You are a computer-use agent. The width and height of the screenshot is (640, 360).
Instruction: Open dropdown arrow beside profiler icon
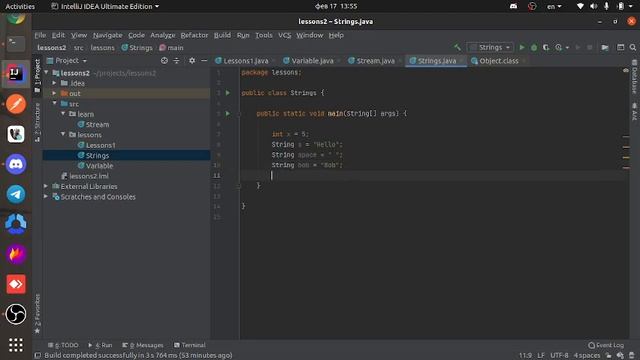click(x=567, y=48)
